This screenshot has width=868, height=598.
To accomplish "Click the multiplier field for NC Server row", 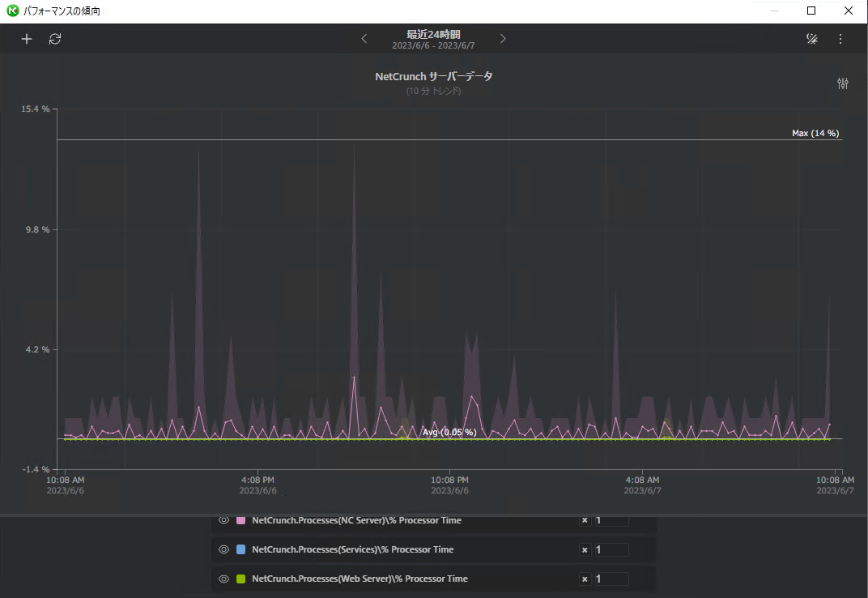I will coord(611,520).
